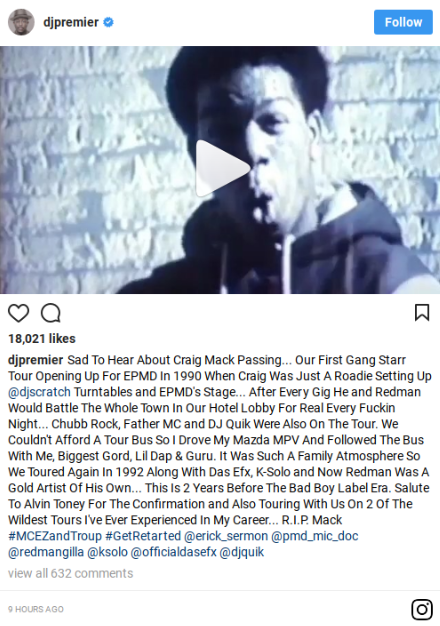Open the @ksolo mention
The width and height of the screenshot is (440, 626).
[107, 552]
